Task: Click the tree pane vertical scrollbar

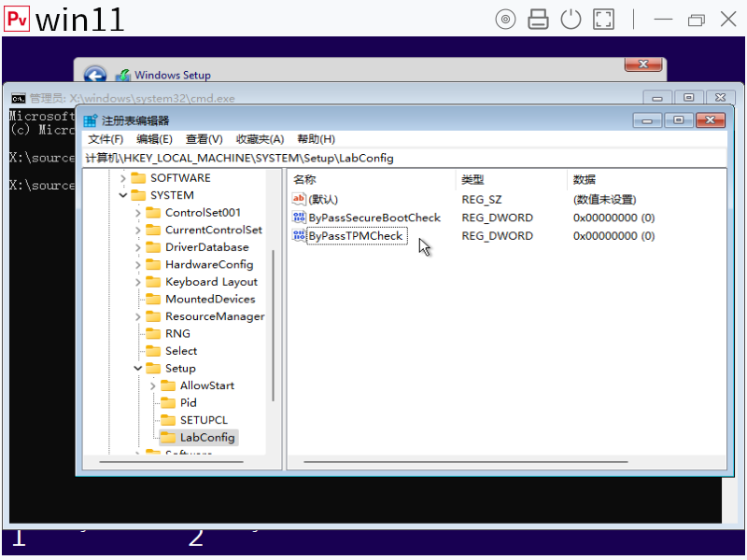Action: pos(274,325)
